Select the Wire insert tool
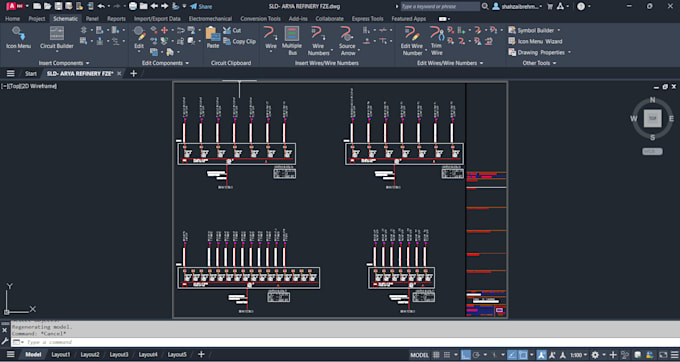The image size is (680, 362). click(271, 38)
